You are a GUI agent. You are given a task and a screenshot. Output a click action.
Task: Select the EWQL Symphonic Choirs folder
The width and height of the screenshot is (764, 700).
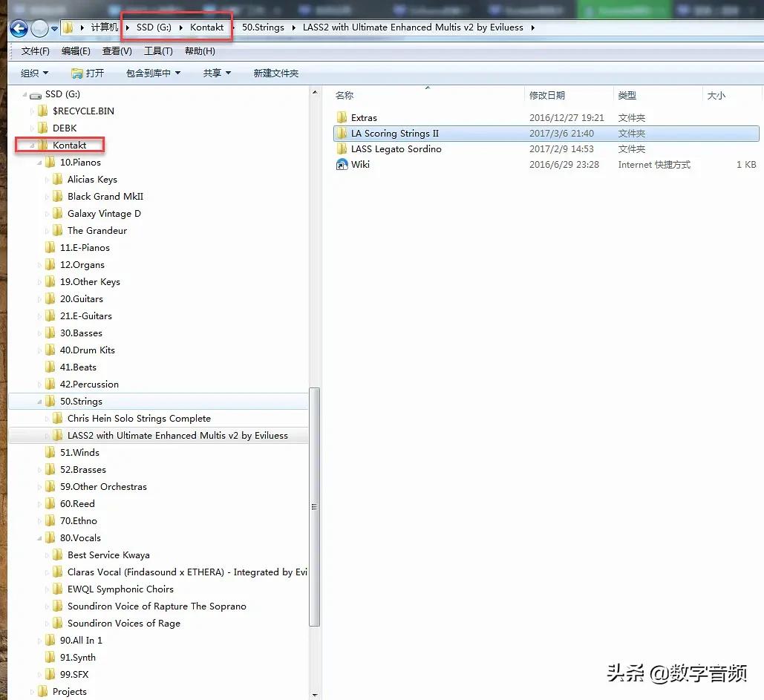coord(120,589)
